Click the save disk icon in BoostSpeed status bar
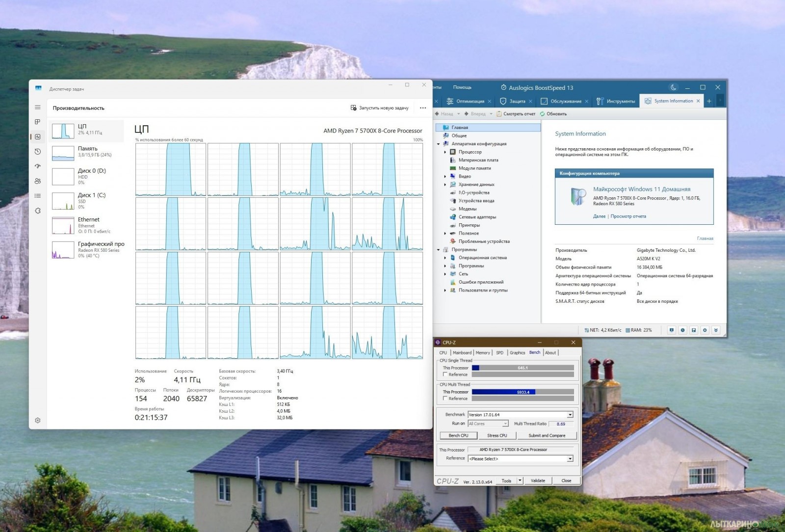Screen dimensions: 785x532 694,330
